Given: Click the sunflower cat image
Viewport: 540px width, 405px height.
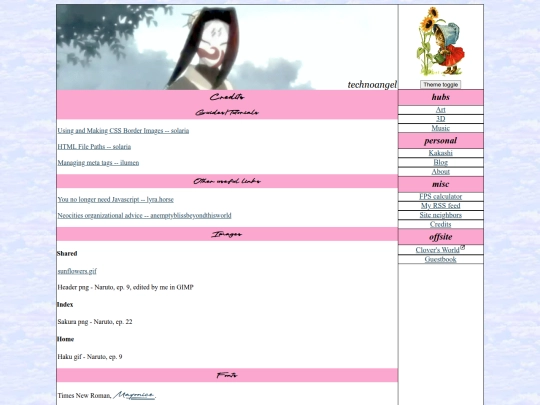Looking at the screenshot, I should coord(440,41).
